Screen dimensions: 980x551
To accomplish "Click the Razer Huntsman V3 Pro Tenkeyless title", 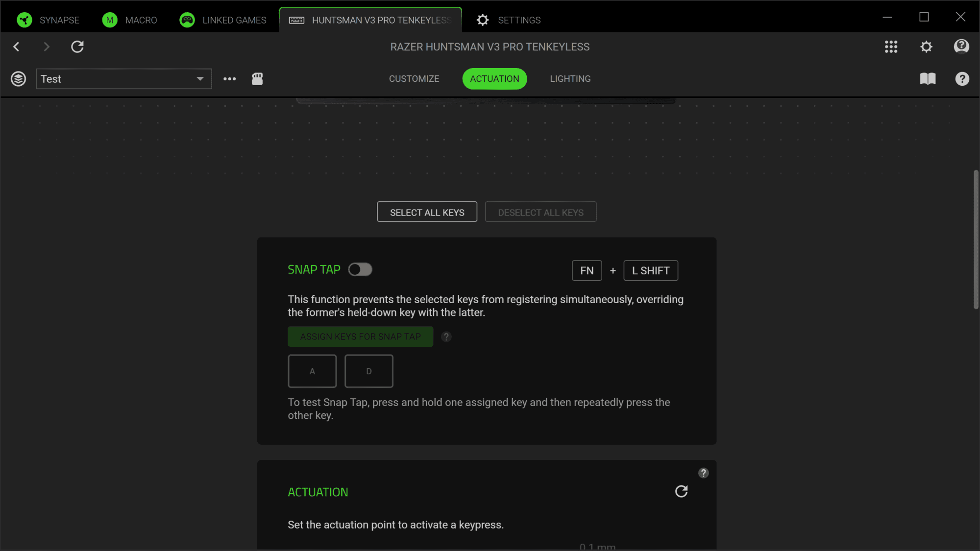I will 490,47.
